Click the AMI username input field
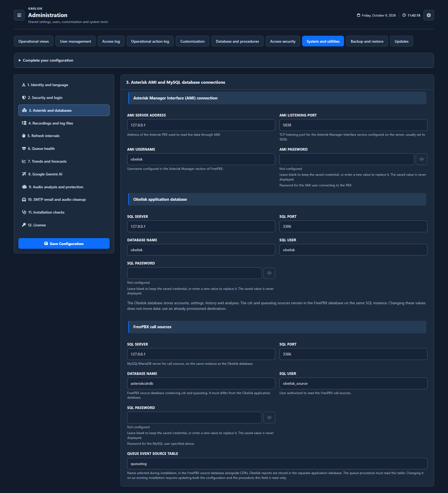Viewport: 448px width, 493px height. pos(201,159)
